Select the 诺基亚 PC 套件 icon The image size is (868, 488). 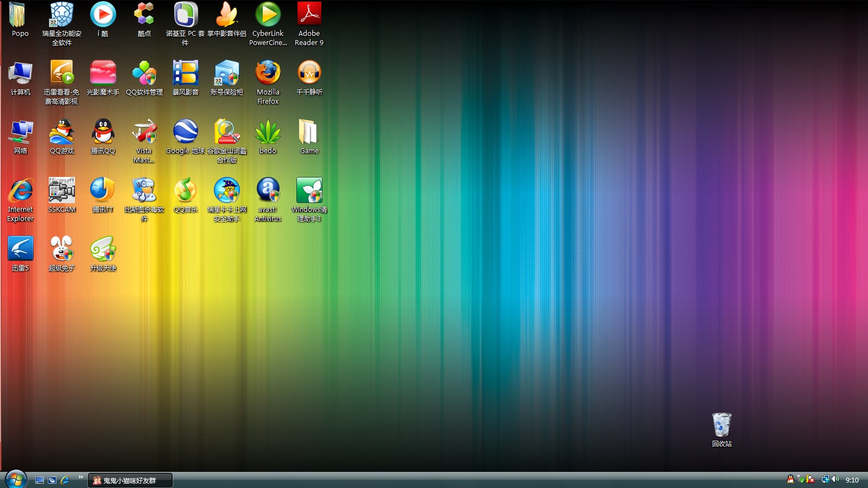(x=186, y=24)
